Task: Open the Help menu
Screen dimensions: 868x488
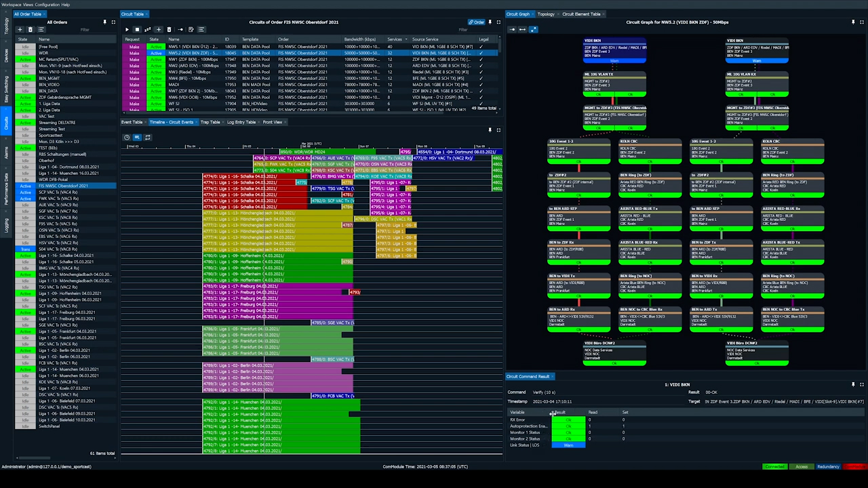Action: [x=65, y=4]
